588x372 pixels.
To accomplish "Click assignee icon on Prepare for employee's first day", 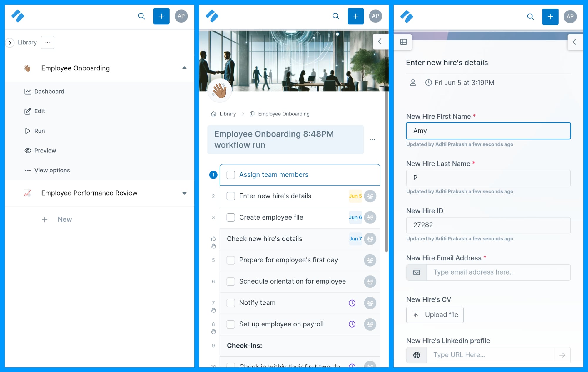I will (x=370, y=260).
